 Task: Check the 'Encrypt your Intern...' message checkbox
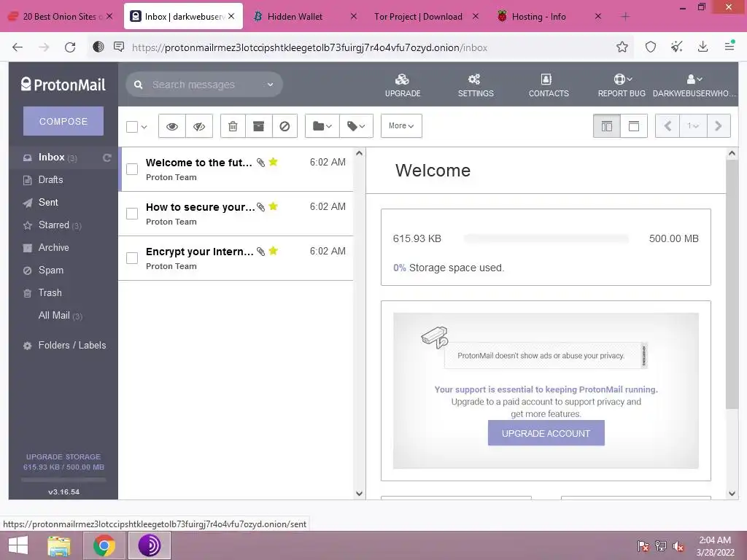click(x=132, y=258)
